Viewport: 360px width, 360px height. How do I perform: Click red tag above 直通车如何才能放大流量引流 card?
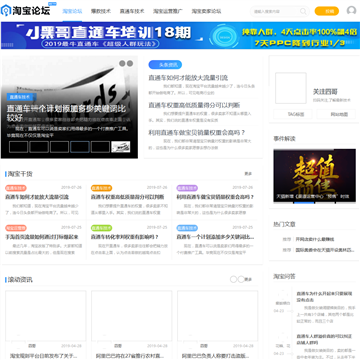tap(16, 188)
